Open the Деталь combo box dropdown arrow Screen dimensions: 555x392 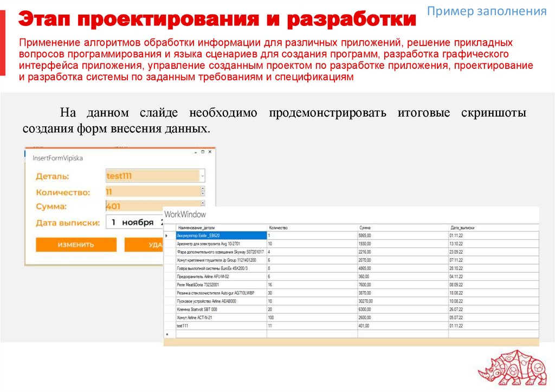202,176
